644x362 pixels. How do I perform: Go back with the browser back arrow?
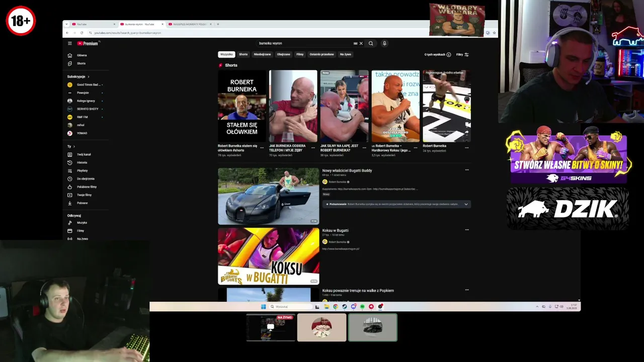[x=67, y=33]
